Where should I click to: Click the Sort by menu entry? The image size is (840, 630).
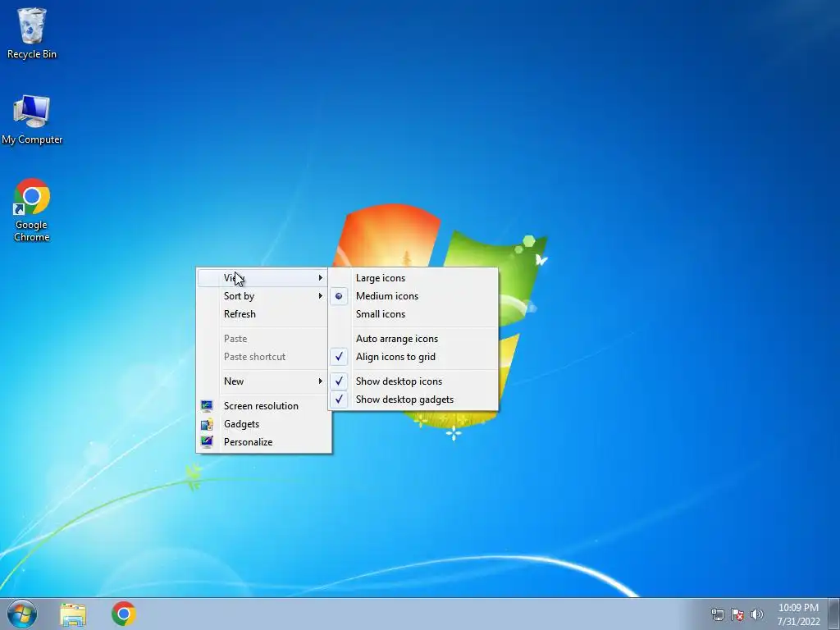tap(263, 295)
